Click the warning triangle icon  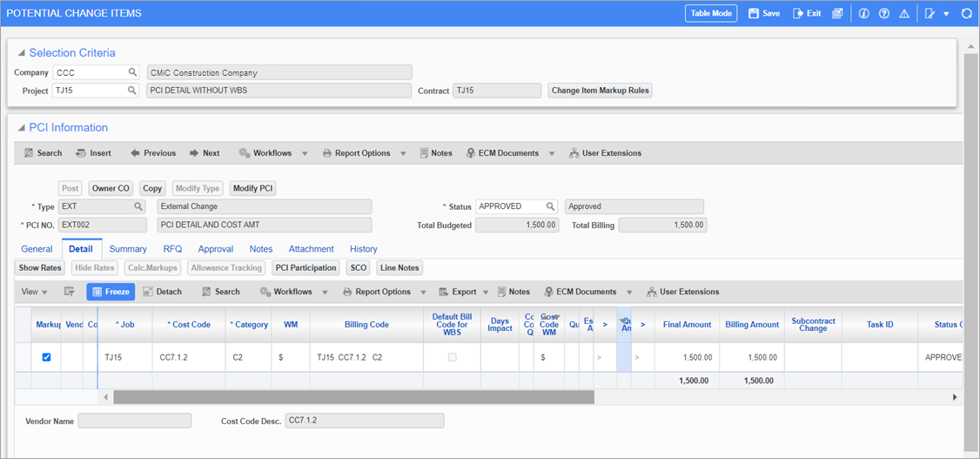point(903,13)
